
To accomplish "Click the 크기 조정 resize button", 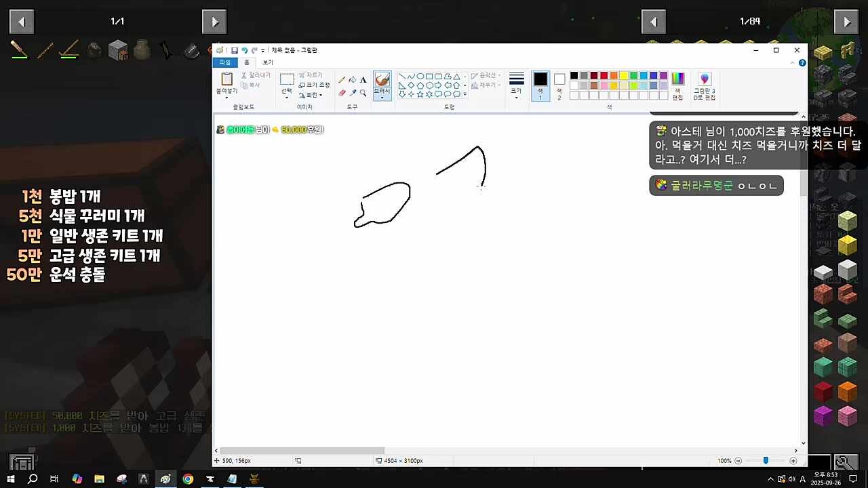I will click(315, 85).
